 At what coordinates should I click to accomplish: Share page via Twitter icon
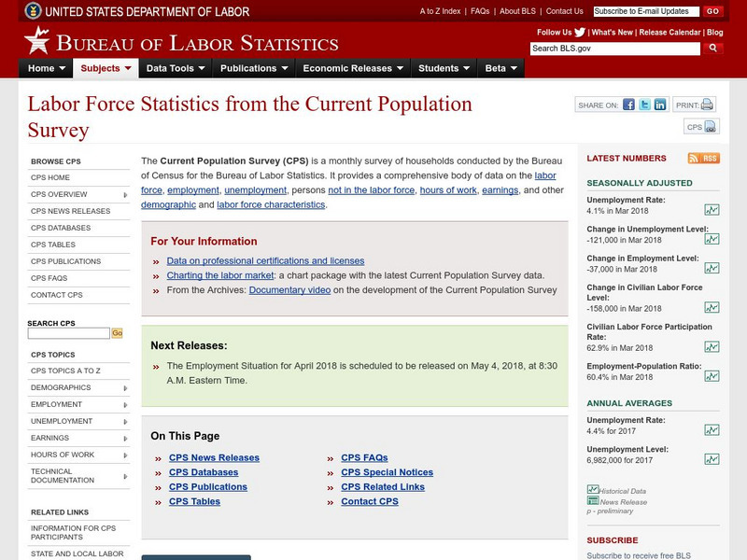pos(644,105)
